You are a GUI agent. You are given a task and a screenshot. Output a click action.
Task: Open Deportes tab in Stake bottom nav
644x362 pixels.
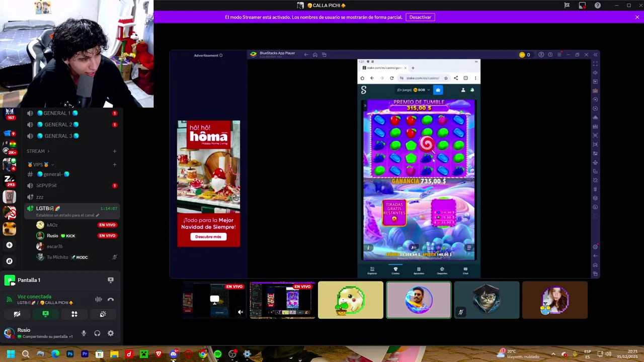tap(442, 270)
